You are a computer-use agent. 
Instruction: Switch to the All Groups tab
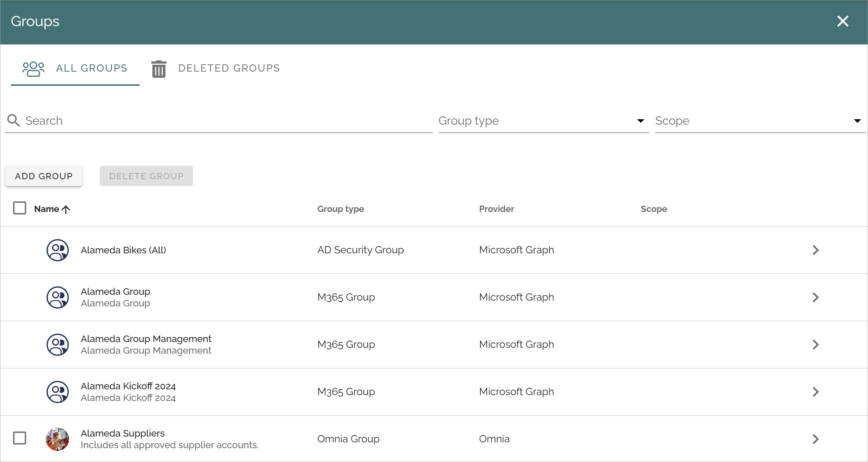pos(75,68)
